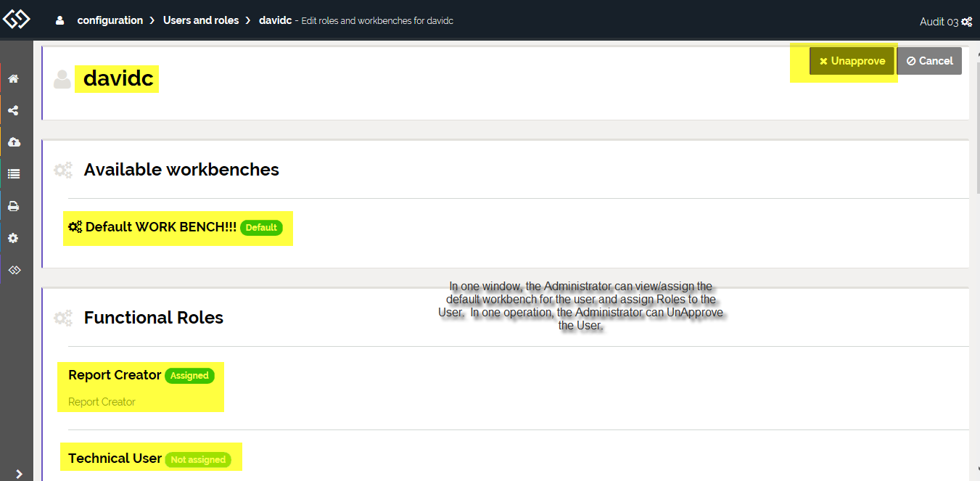The width and height of the screenshot is (980, 481).
Task: Click the small logo icon at sidebar bottom
Action: coord(13,270)
